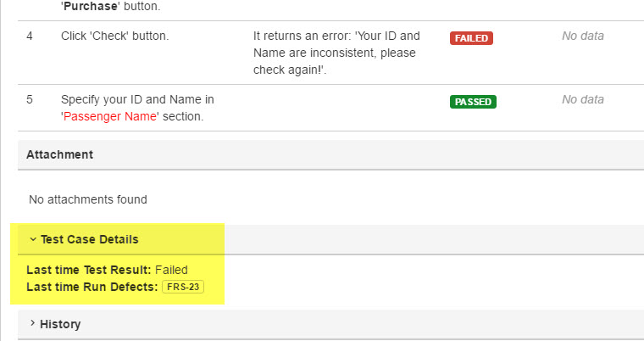This screenshot has height=341, width=644.
Task: Click the green PASSED status badge
Action: [x=473, y=102]
